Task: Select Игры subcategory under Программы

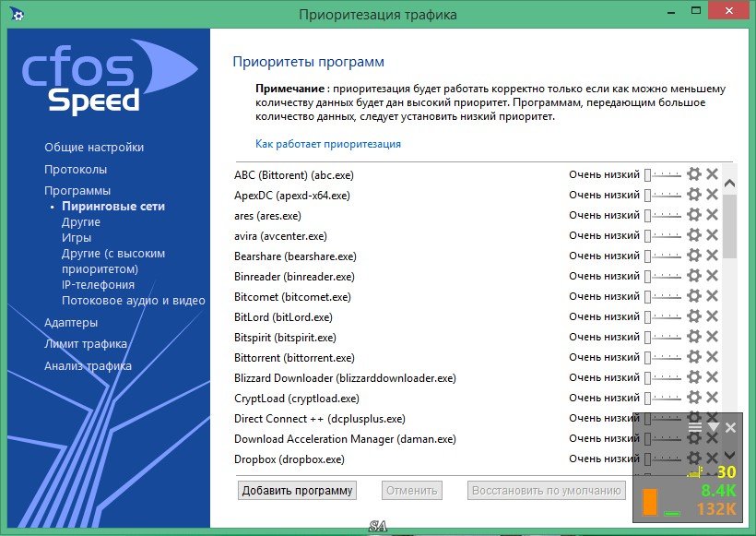Action: tap(77, 238)
